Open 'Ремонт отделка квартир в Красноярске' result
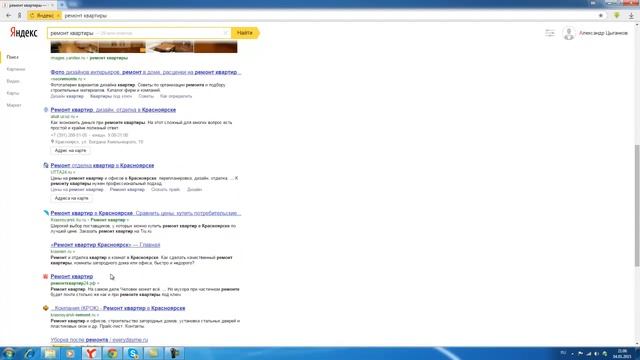The image size is (640, 360). (x=102, y=165)
